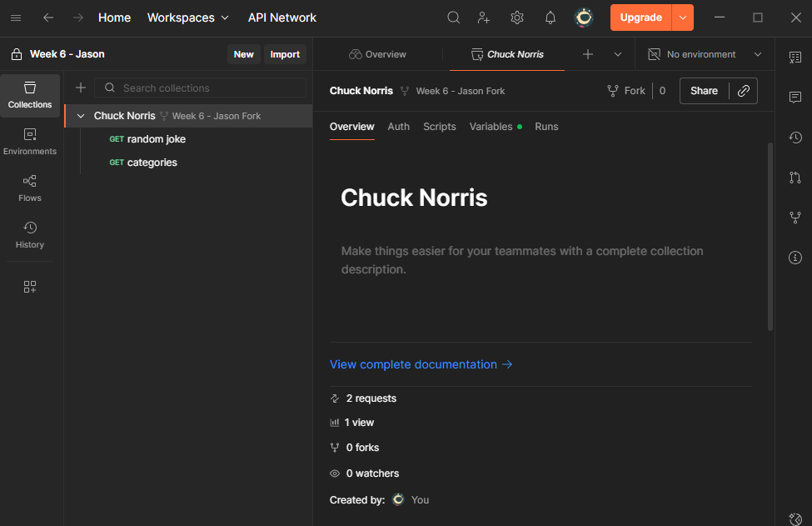Open documentation icon in right sidebar
This screenshot has height=526, width=812.
click(795, 57)
